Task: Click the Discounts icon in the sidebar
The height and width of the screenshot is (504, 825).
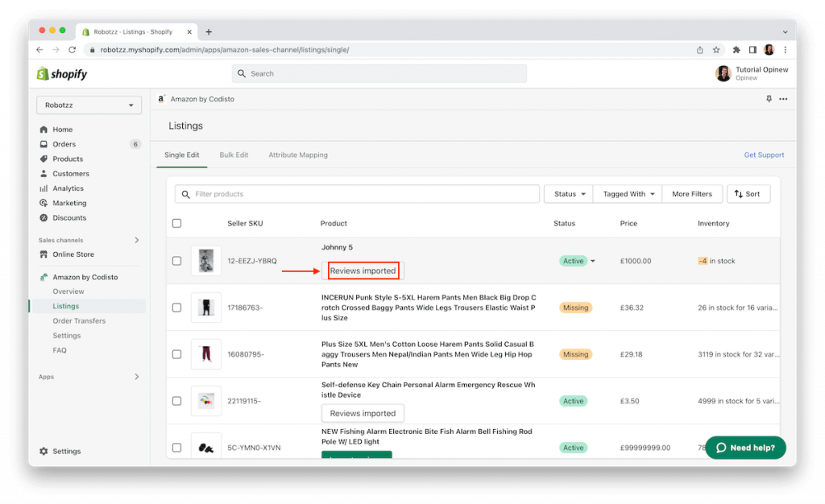Action: (44, 217)
